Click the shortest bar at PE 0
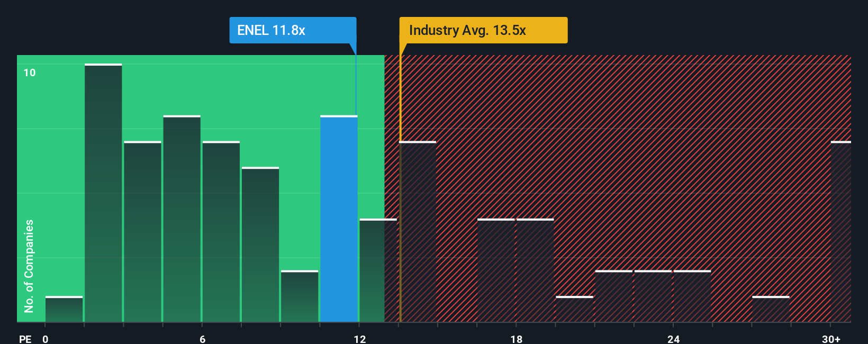This screenshot has height=344, width=868. pos(64,309)
